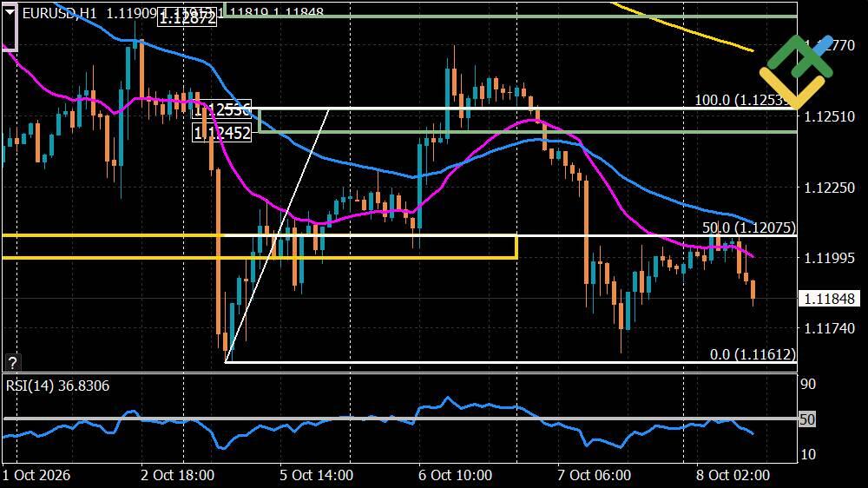The image size is (868, 488).
Task: Click the 5 Oct 14:00 time label
Action: (x=316, y=475)
